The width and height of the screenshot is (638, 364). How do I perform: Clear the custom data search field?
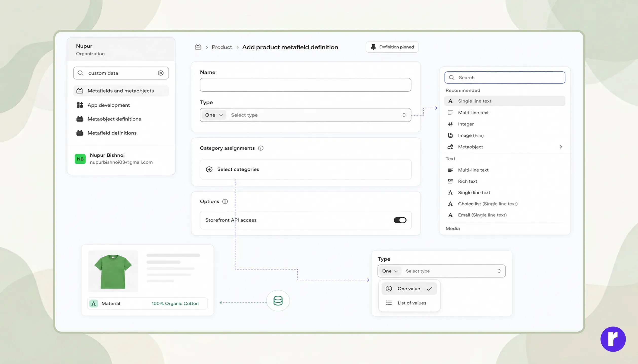click(161, 73)
